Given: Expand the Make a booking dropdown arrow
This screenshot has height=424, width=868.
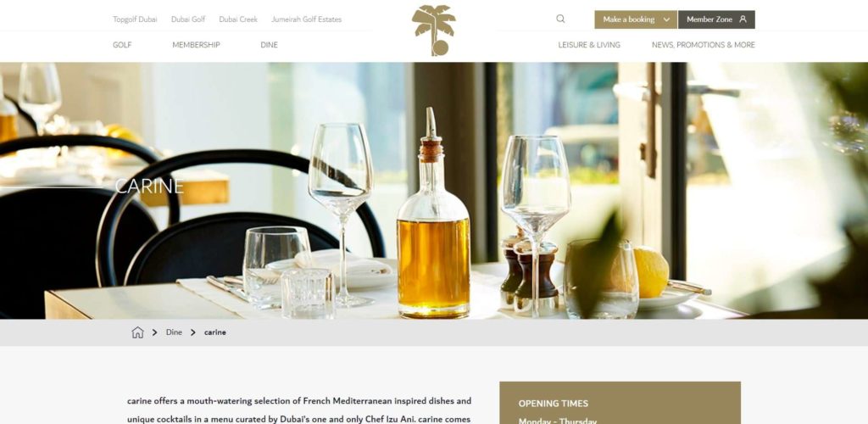Looking at the screenshot, I should point(666,20).
